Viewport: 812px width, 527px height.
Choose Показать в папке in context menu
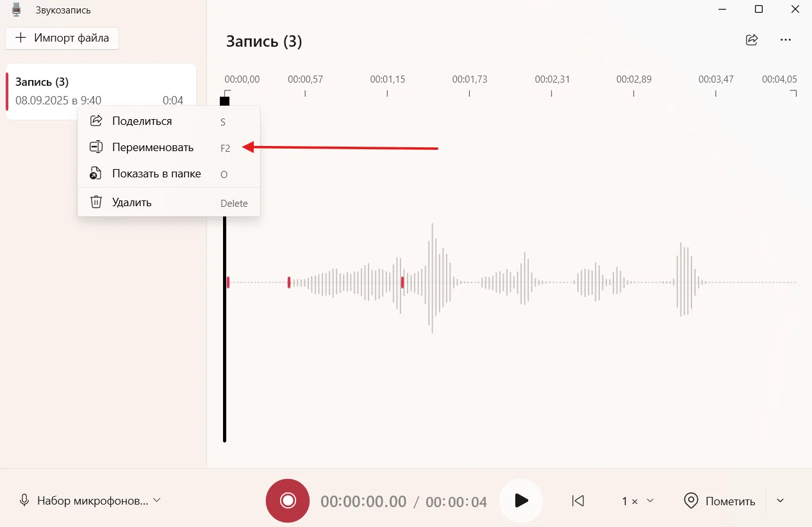point(169,174)
